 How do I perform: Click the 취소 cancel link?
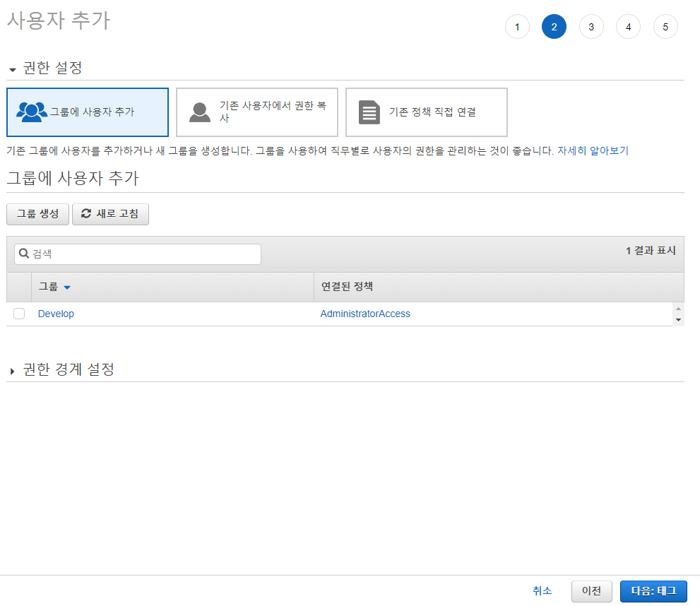pyautogui.click(x=542, y=591)
